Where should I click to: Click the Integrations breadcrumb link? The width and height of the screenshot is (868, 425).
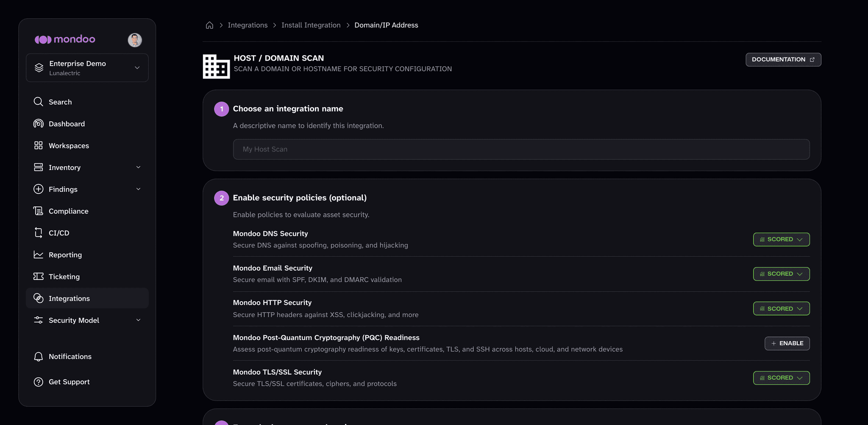point(248,25)
